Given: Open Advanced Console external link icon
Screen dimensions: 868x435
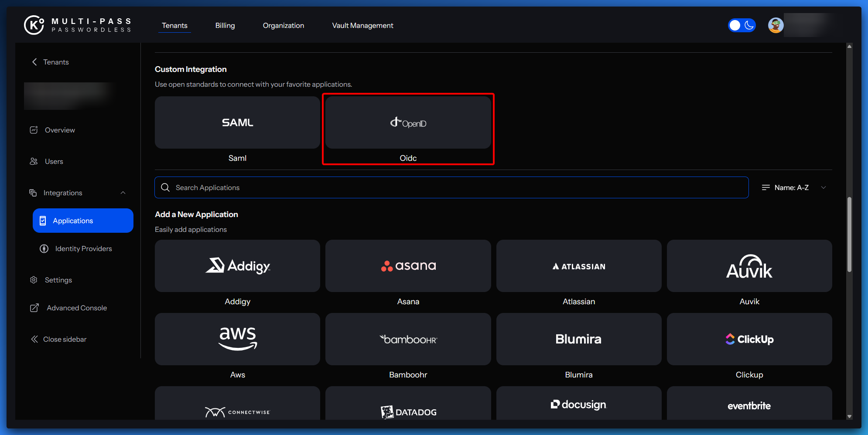Looking at the screenshot, I should [x=34, y=308].
